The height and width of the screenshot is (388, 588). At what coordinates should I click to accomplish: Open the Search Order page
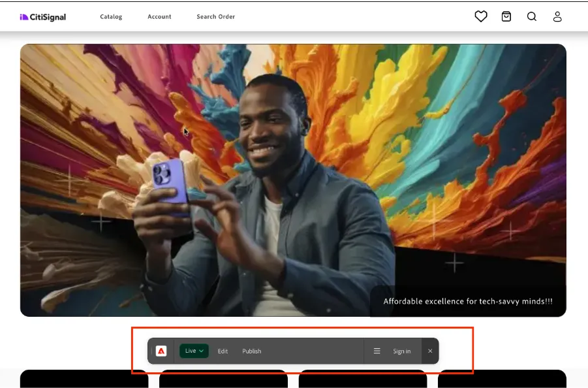click(x=215, y=16)
